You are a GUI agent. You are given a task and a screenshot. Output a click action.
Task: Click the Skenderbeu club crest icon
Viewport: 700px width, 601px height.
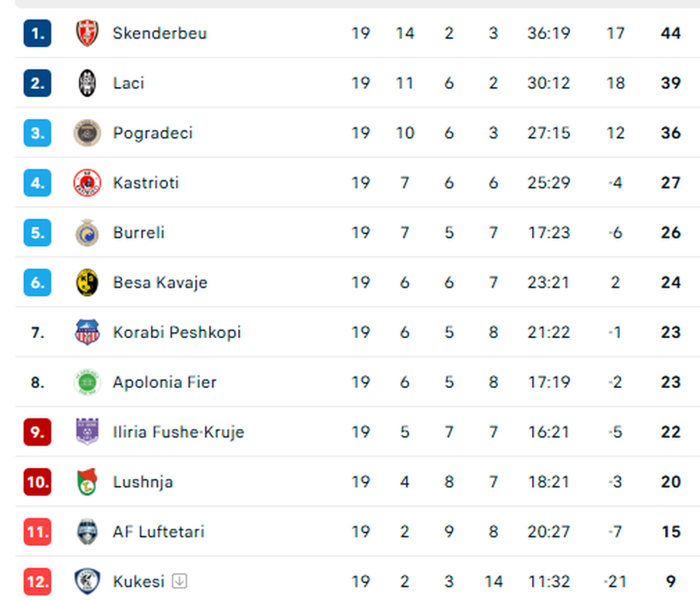[x=87, y=33]
